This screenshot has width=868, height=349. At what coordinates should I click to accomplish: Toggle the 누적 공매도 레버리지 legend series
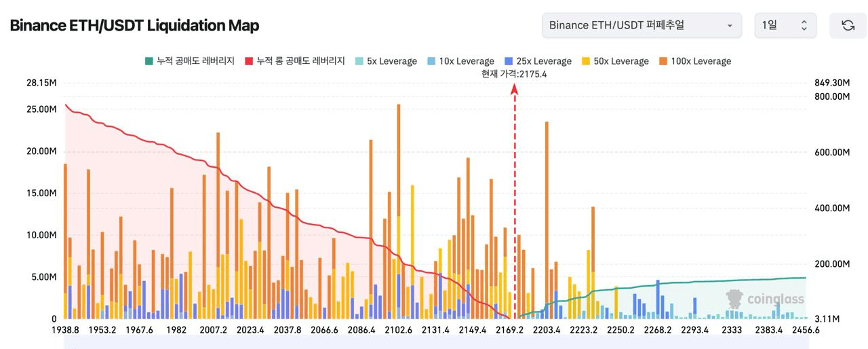point(189,61)
